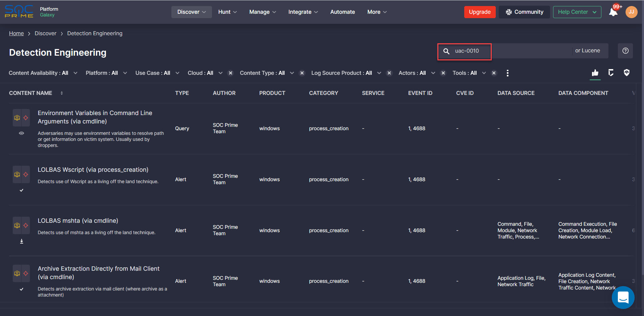Clear the Log Source Product filter
The height and width of the screenshot is (316, 644).
click(x=389, y=73)
